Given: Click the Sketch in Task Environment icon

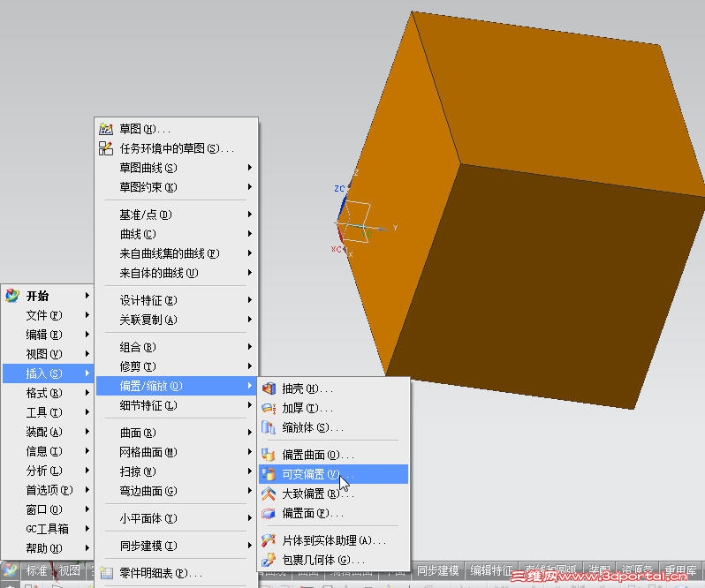Looking at the screenshot, I should pyautogui.click(x=106, y=148).
